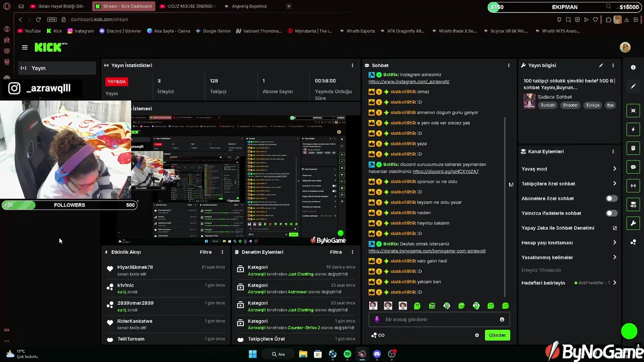Screen dimensions: 644x362
Task: Open Etkinlik Akışı panel options menu
Action: 222,252
